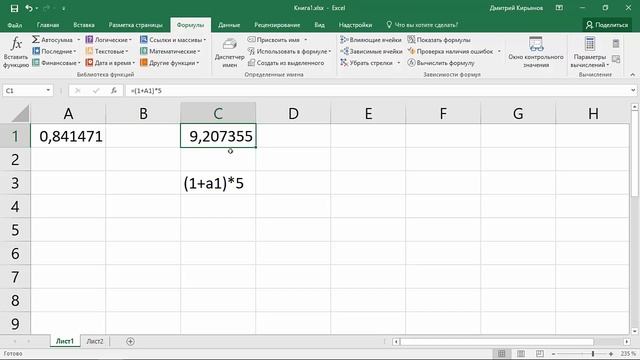Open the Data (Данные) tab
This screenshot has height=360, width=640.
(229, 25)
